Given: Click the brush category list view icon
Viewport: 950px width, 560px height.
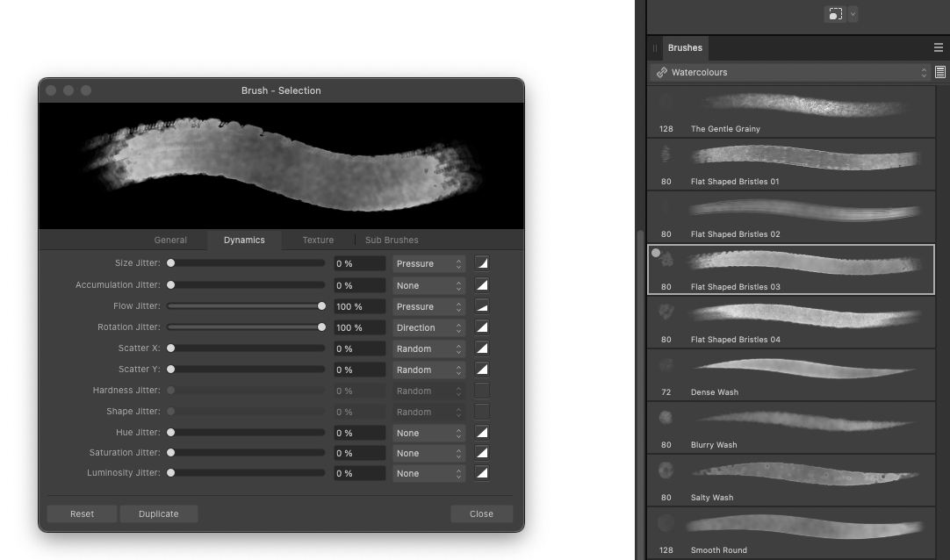Looking at the screenshot, I should pyautogui.click(x=940, y=73).
